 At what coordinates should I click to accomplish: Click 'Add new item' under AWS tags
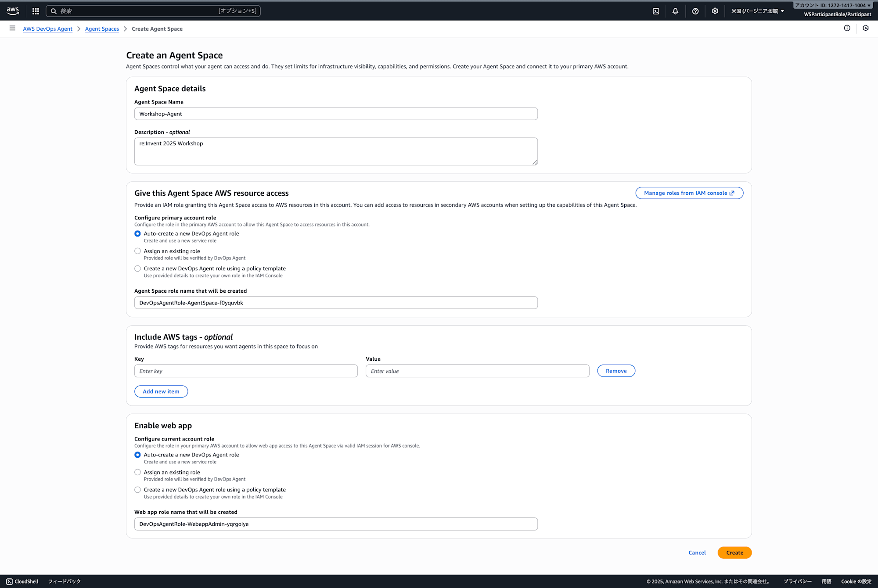tap(161, 391)
